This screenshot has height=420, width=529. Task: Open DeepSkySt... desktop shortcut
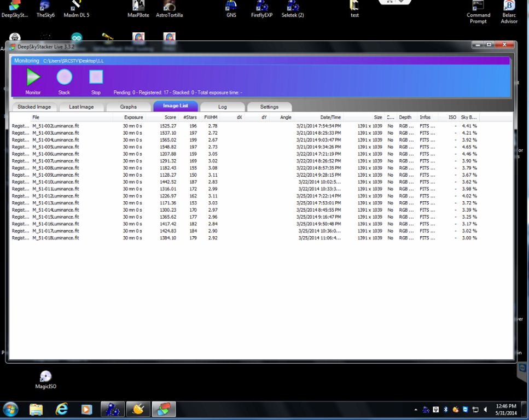pyautogui.click(x=15, y=9)
